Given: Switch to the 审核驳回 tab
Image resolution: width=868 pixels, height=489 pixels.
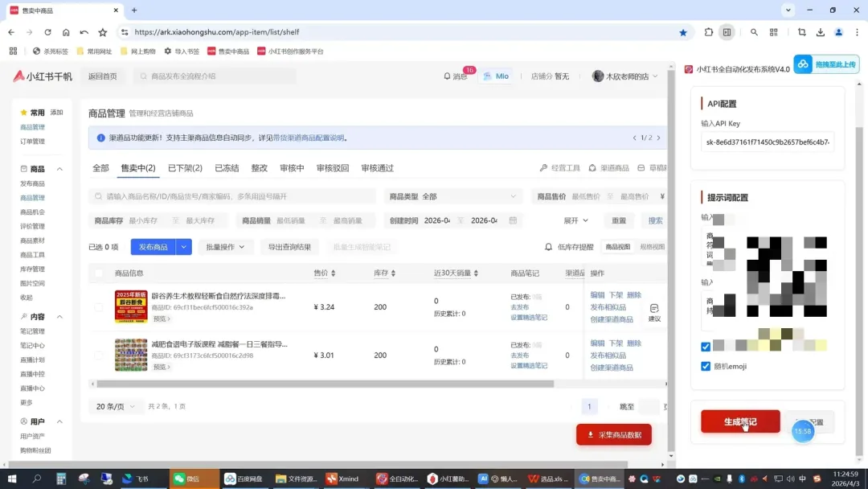Looking at the screenshot, I should click(x=333, y=168).
